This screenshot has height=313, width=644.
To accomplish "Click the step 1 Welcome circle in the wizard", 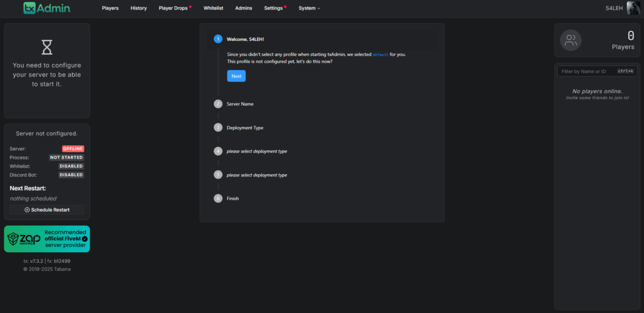I will (x=218, y=39).
